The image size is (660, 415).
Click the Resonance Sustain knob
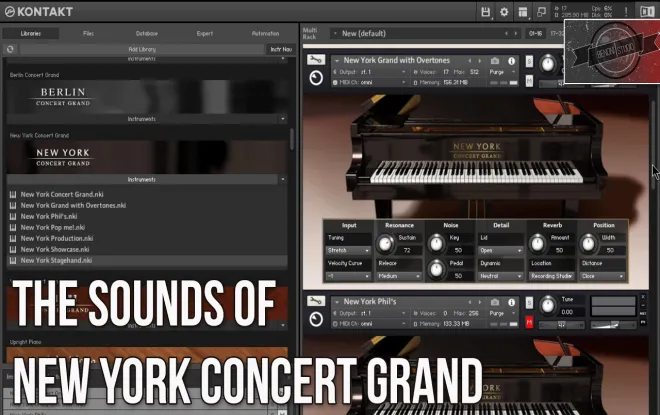(385, 244)
